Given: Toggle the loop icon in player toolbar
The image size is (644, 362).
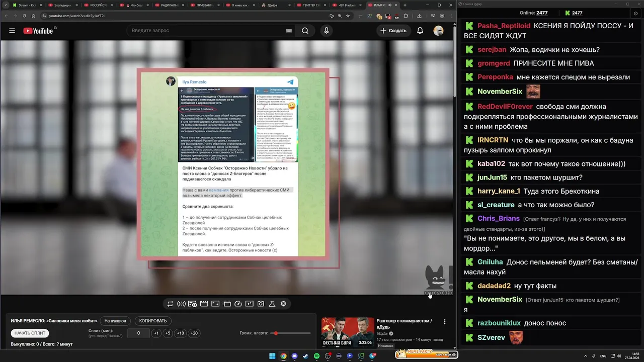Looking at the screenshot, I should [170, 304].
